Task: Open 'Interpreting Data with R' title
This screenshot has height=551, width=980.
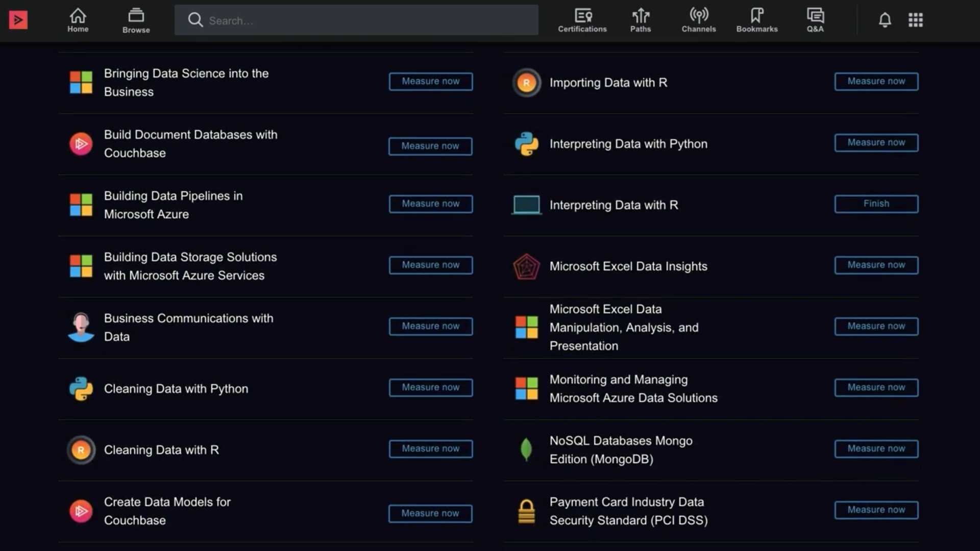Action: pyautogui.click(x=614, y=205)
